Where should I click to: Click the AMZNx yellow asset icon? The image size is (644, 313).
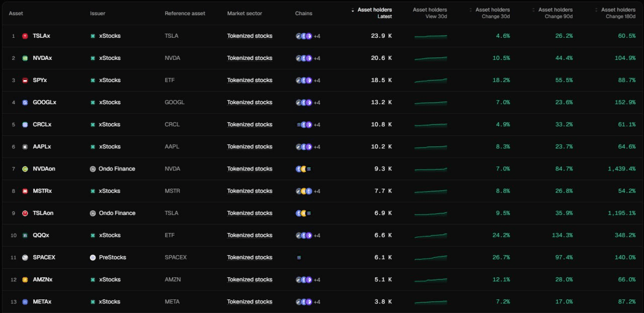25,280
